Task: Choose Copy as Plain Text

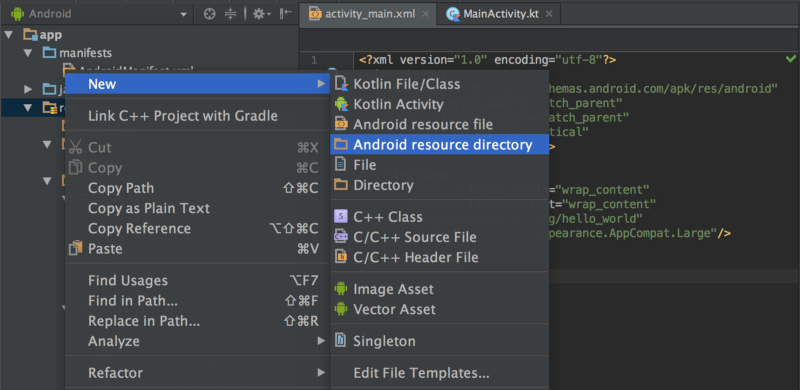Action: [198, 208]
